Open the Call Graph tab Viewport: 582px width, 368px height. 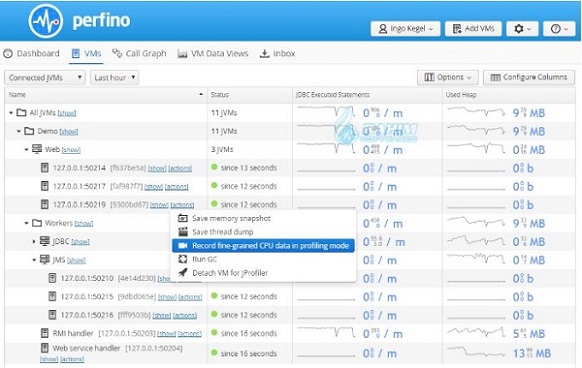pos(140,53)
